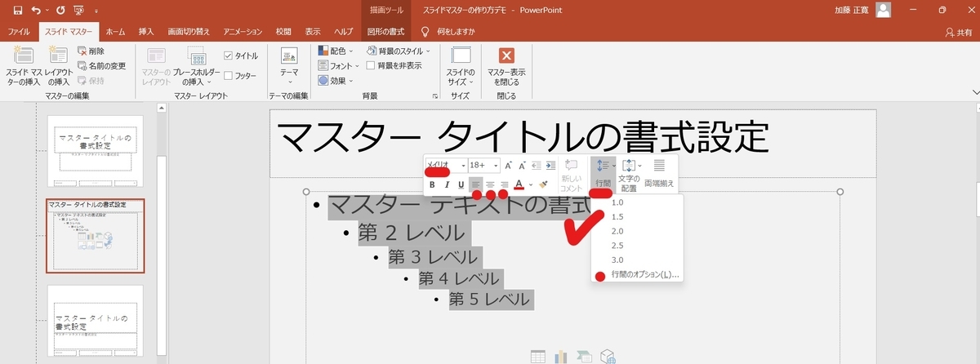980x364 pixels.
Task: Click the 両端揃え (Justify) button
Action: click(x=659, y=174)
